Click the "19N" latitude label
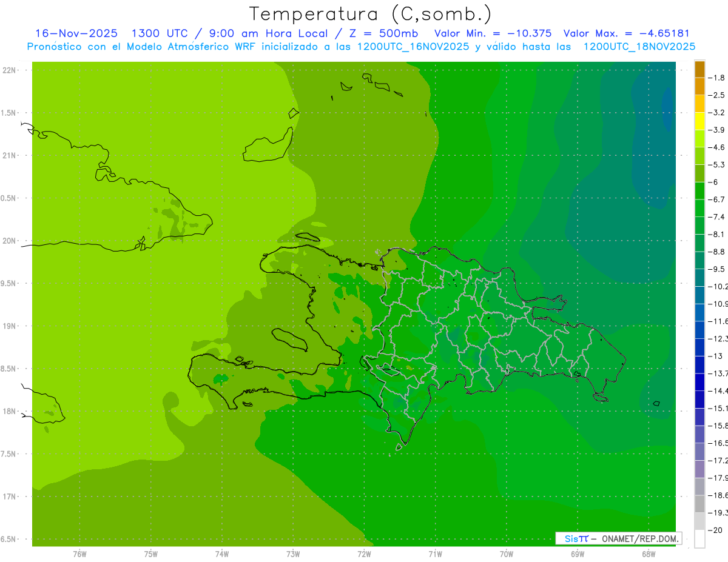Screen dimensions: 728x562 click(x=8, y=326)
